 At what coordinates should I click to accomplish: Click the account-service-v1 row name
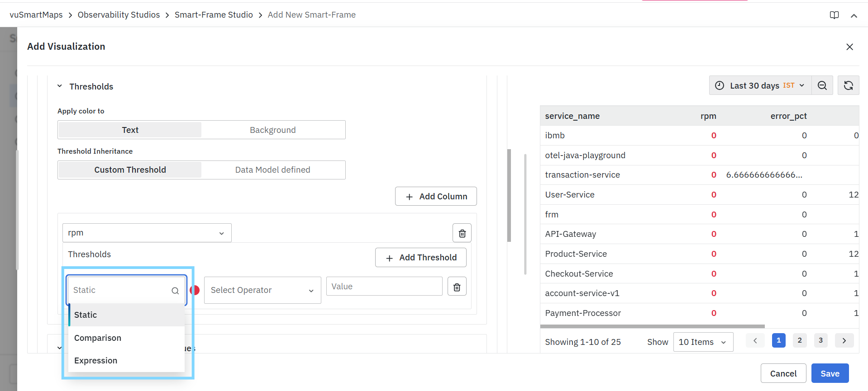point(582,293)
